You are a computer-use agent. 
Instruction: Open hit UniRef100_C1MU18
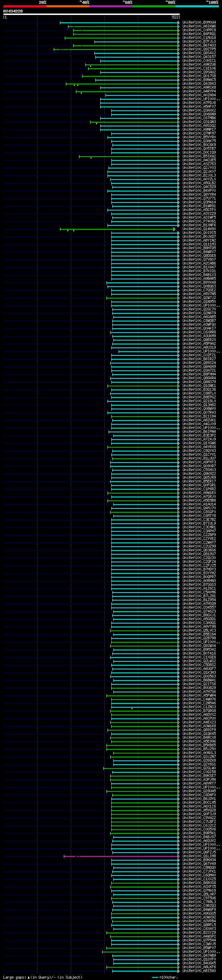point(199,38)
